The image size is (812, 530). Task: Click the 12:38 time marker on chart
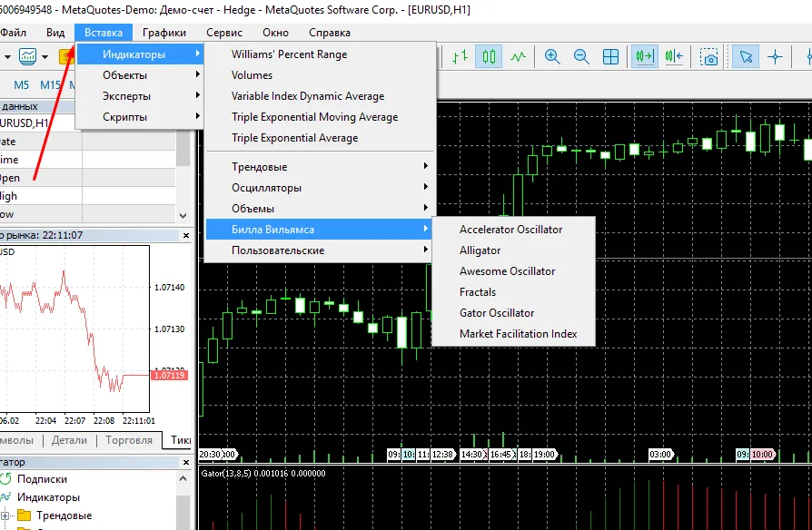pos(442,455)
